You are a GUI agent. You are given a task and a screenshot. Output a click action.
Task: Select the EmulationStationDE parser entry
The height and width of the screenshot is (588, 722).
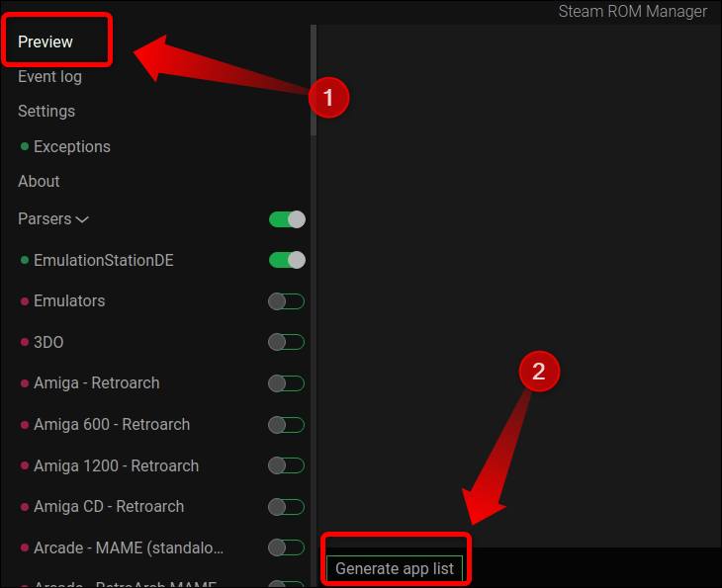pos(104,260)
